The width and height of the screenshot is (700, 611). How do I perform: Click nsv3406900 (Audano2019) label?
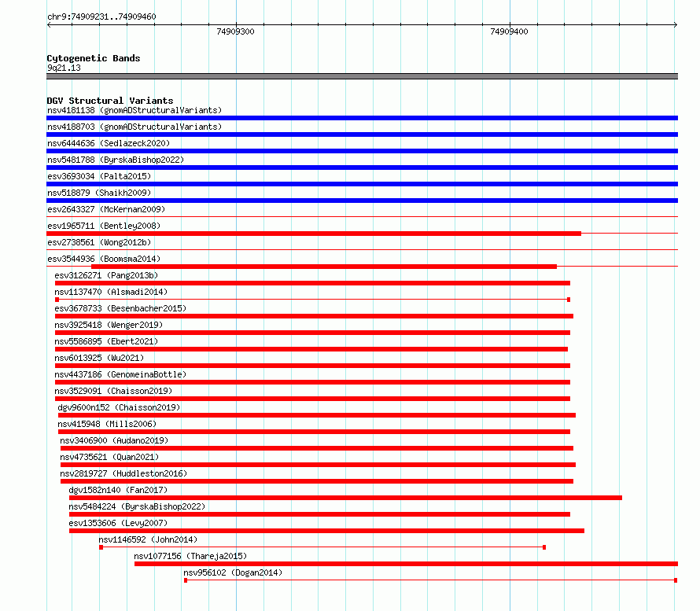[x=114, y=440]
